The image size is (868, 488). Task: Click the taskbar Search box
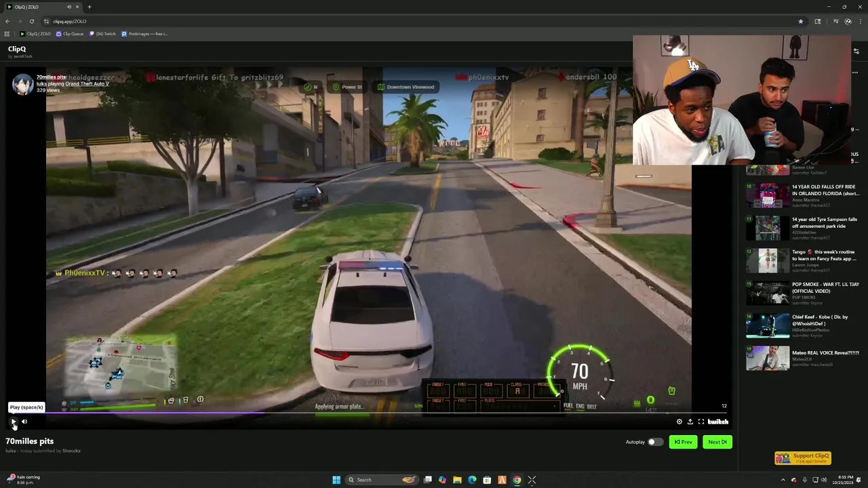point(382,480)
